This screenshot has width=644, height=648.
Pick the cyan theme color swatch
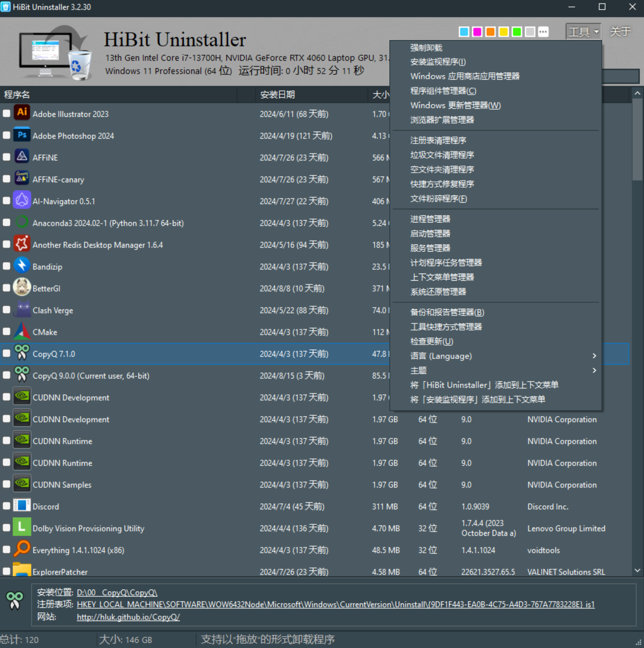(464, 32)
